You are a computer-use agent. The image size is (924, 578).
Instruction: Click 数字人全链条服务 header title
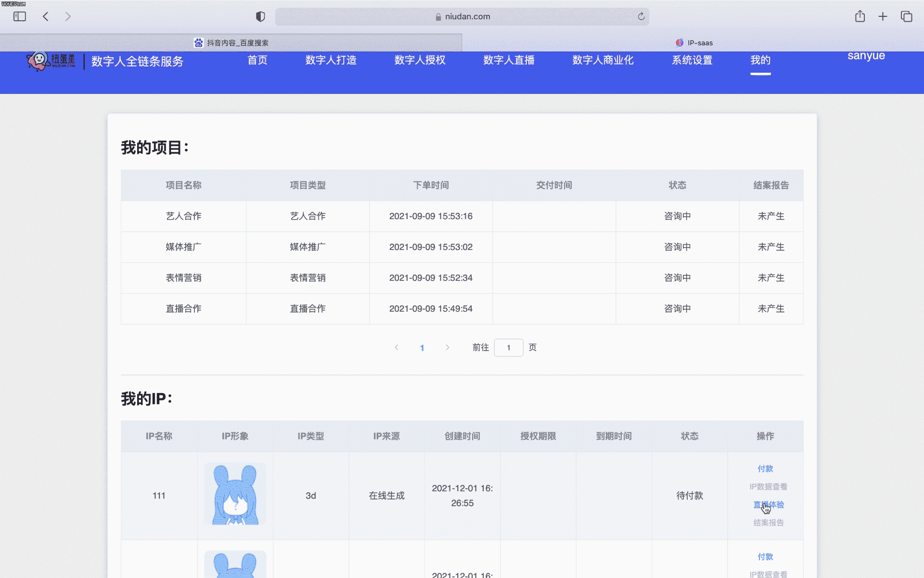[x=138, y=62]
